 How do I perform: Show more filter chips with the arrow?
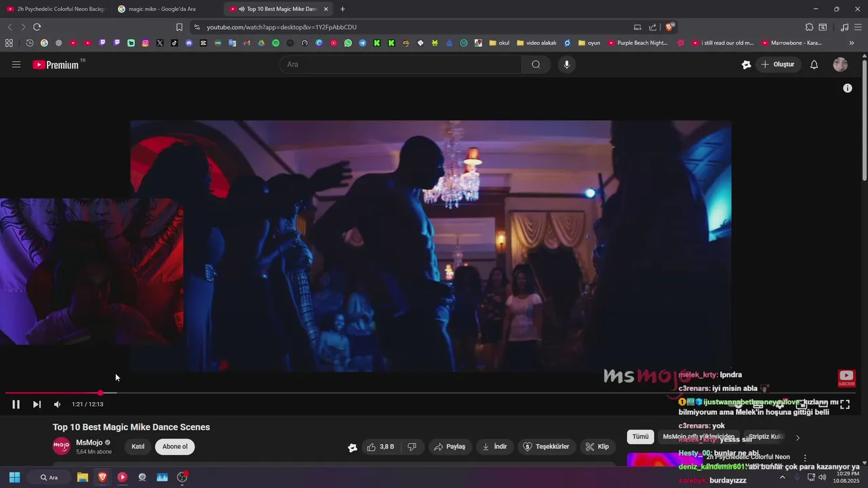797,438
